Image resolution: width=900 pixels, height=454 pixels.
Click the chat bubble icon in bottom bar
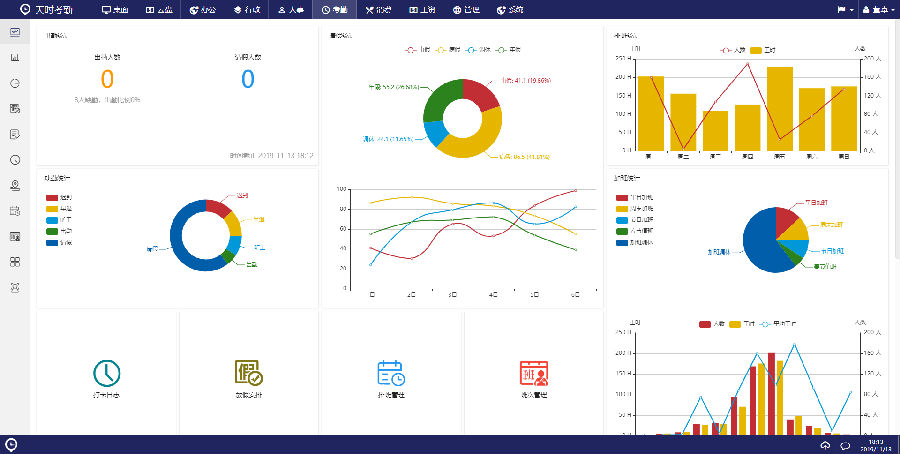(845, 445)
